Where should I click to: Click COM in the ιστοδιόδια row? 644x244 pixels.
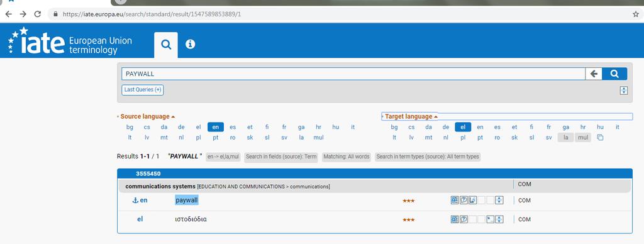[525, 219]
